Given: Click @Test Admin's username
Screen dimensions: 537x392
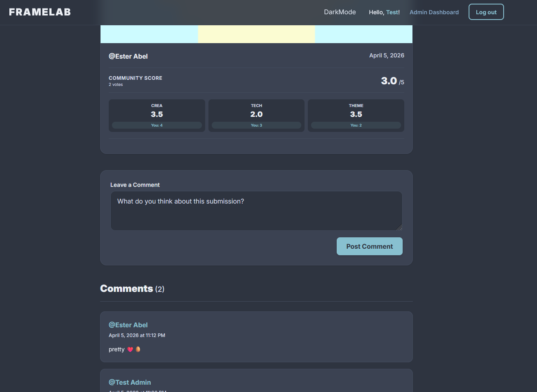Looking at the screenshot, I should [129, 382].
